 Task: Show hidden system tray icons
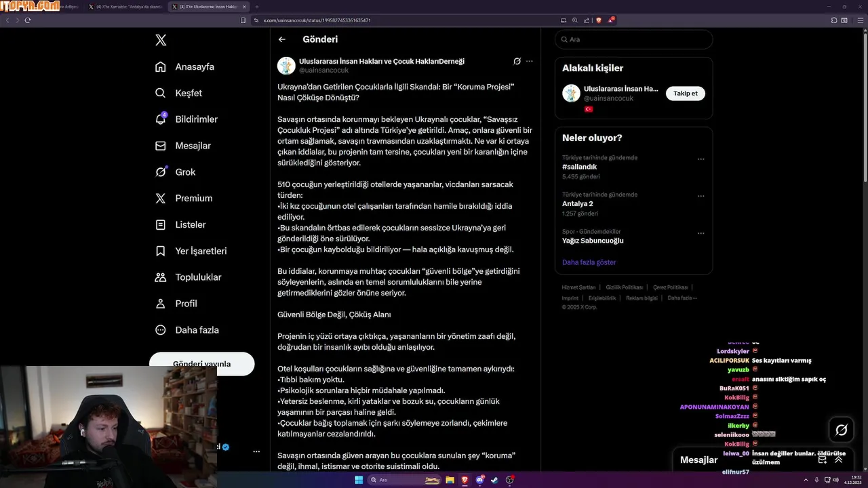click(806, 480)
